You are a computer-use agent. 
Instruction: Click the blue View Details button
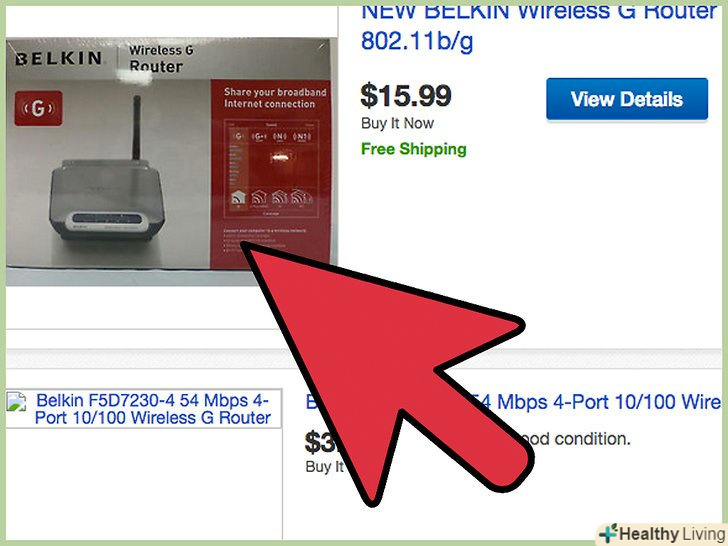point(627,99)
